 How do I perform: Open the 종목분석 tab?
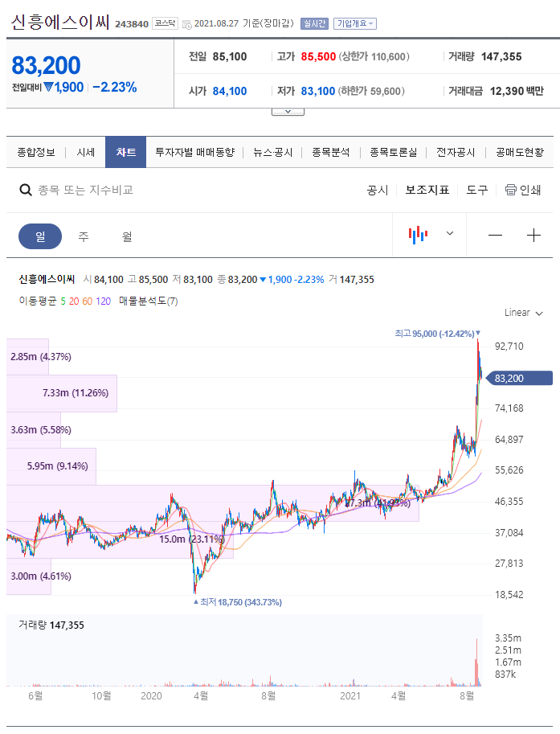[x=331, y=152]
